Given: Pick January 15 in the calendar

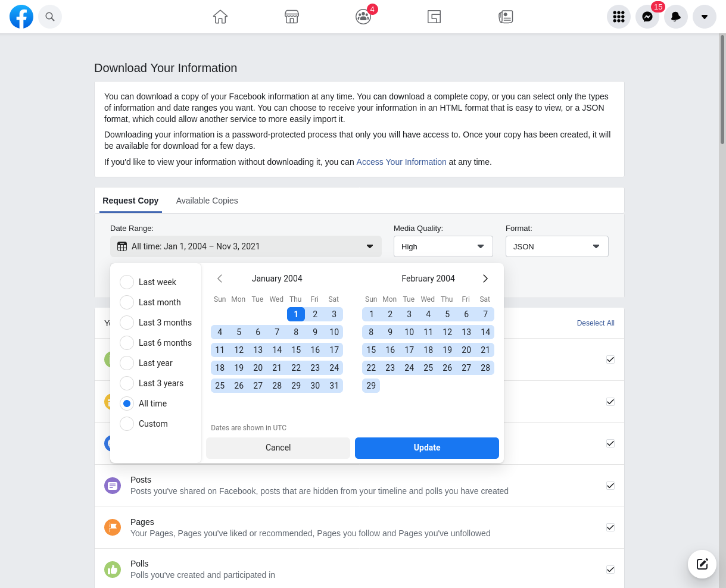Looking at the screenshot, I should (296, 350).
